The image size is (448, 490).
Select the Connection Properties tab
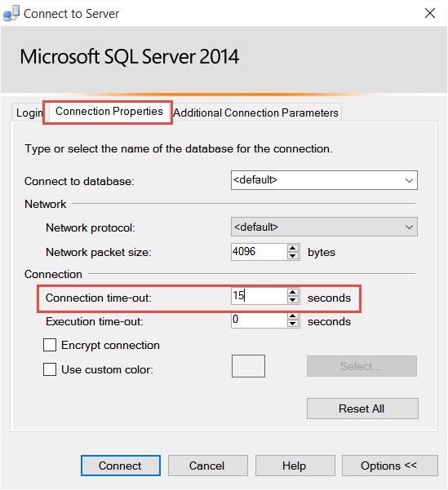click(109, 111)
